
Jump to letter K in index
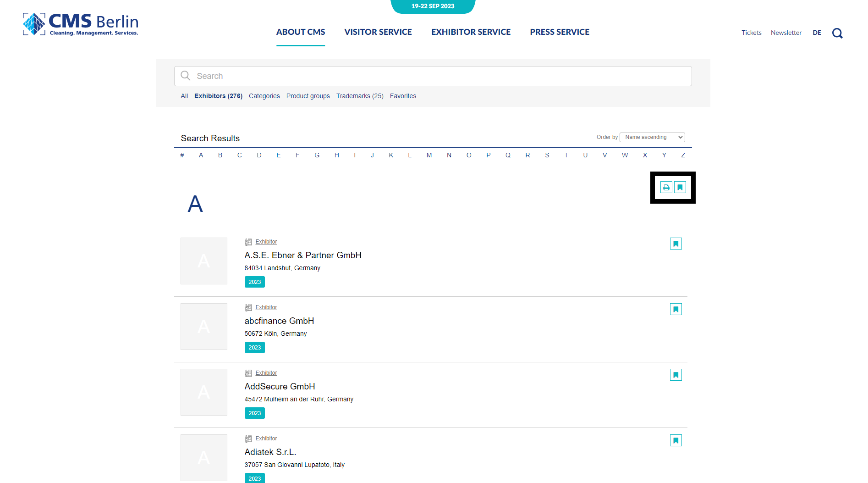coord(391,155)
